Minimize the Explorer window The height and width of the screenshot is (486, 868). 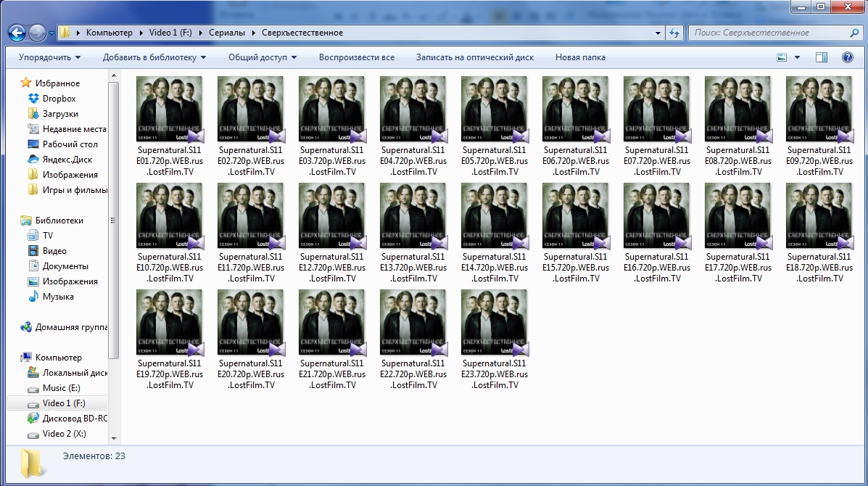pyautogui.click(x=801, y=7)
